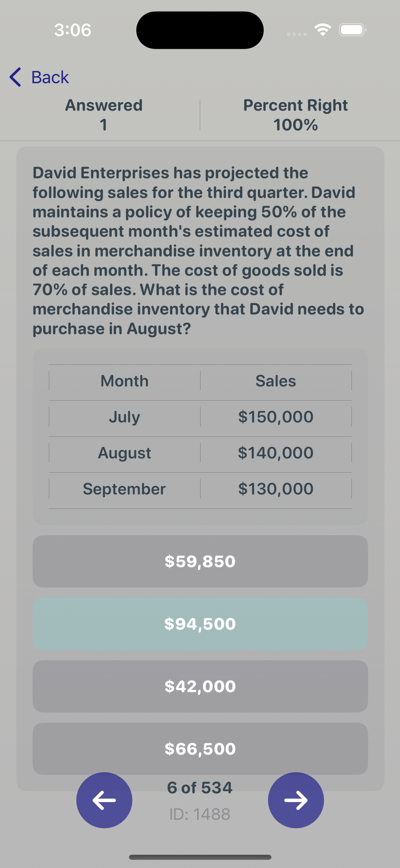400x868 pixels.
Task: Tap the Wi-Fi status icon
Action: 323,30
